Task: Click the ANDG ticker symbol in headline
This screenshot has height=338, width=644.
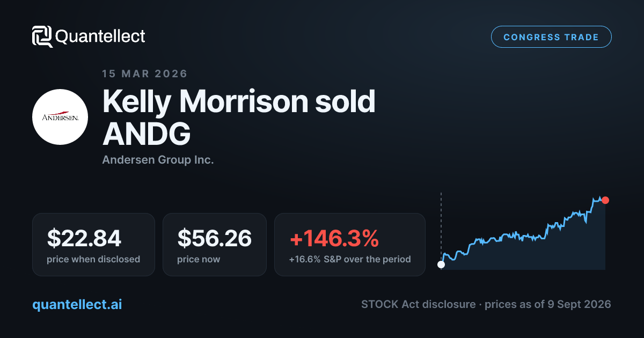Action: pyautogui.click(x=147, y=134)
